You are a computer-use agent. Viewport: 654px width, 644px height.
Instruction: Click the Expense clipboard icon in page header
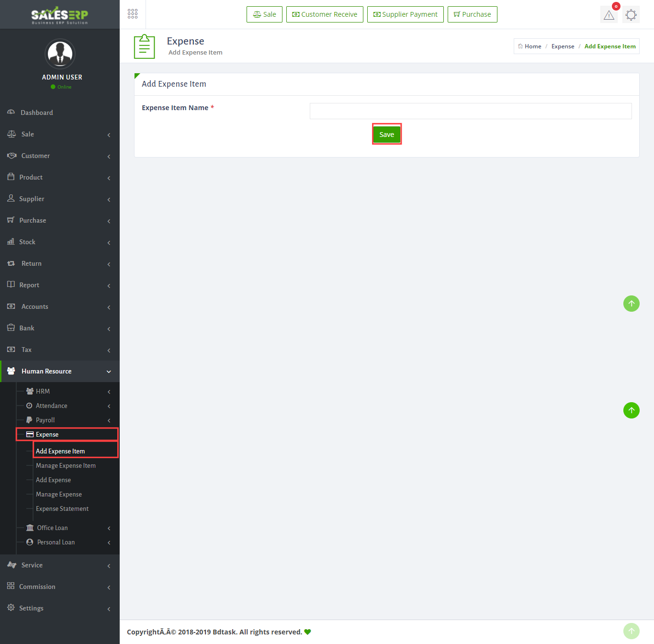tap(144, 46)
